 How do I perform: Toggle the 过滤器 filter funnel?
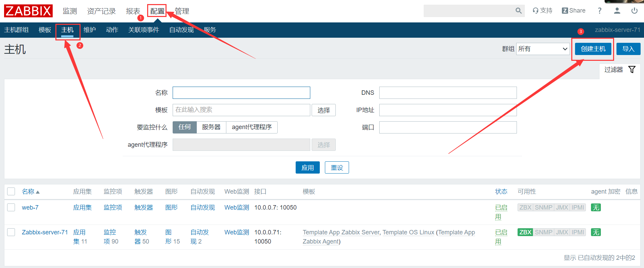click(632, 70)
